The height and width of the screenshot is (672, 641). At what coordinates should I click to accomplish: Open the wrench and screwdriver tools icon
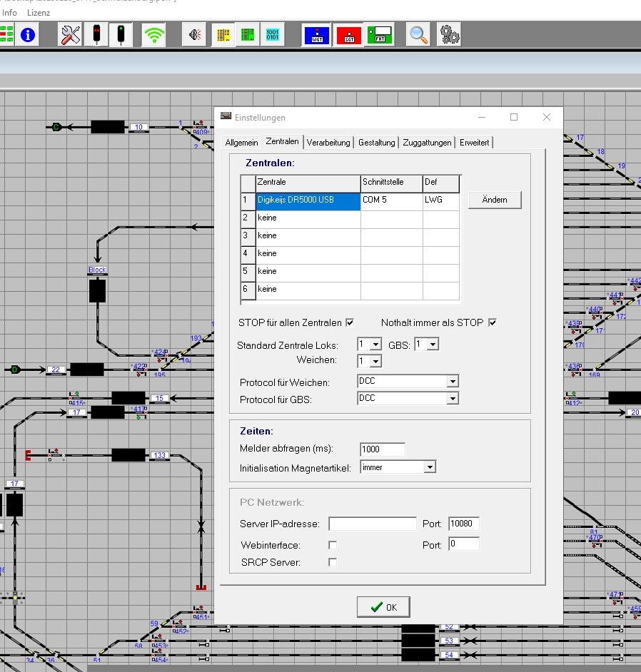(x=71, y=35)
